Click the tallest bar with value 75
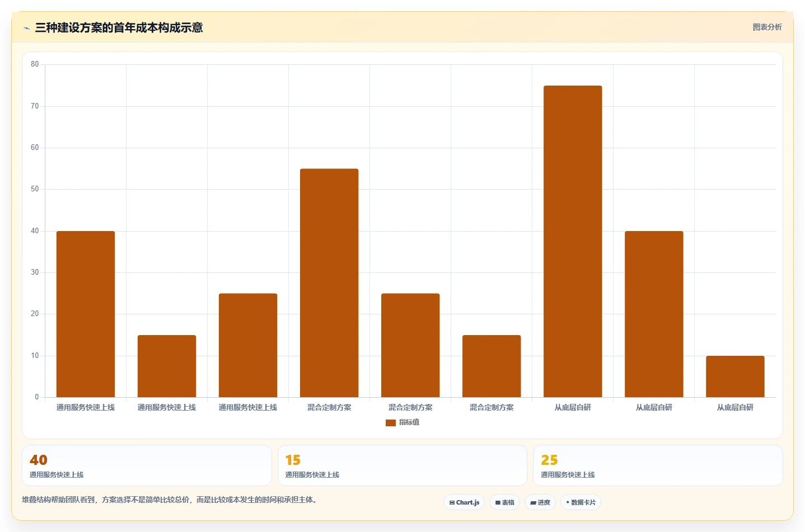Image resolution: width=805 pixels, height=532 pixels. click(x=573, y=242)
